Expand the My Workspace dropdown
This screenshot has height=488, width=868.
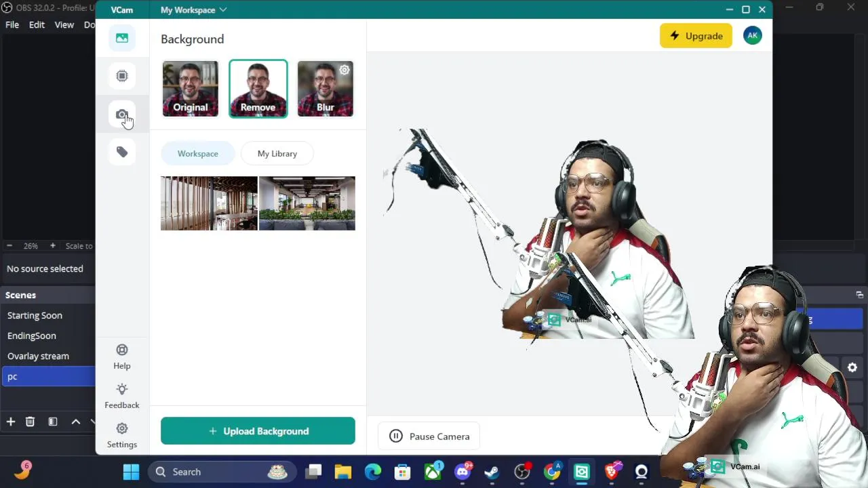click(194, 10)
